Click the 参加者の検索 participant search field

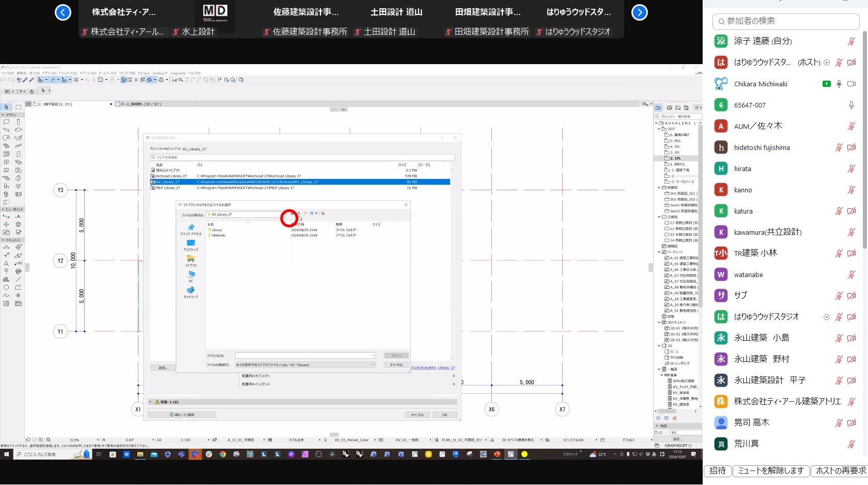click(785, 21)
